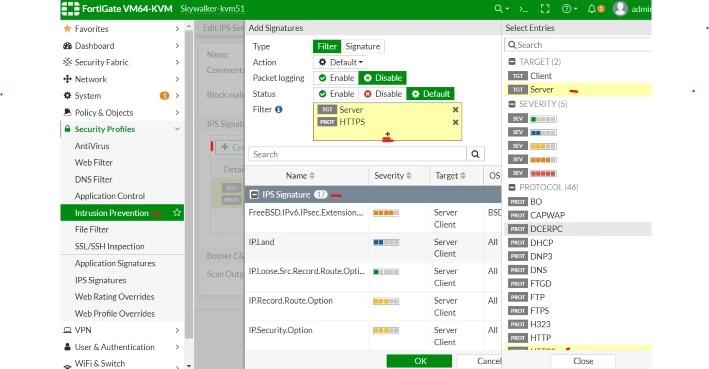Viewport: 709px width, 369px height.
Task: Open Web Filter page
Action: [x=94, y=162]
